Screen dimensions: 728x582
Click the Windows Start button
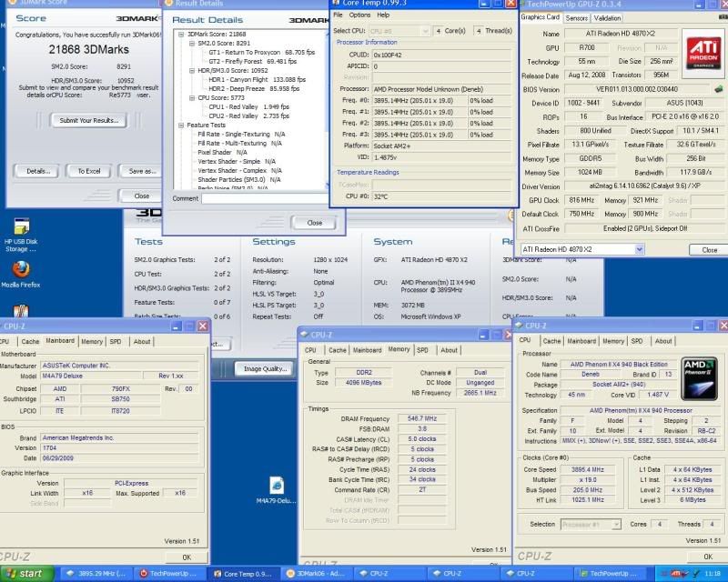(24, 574)
